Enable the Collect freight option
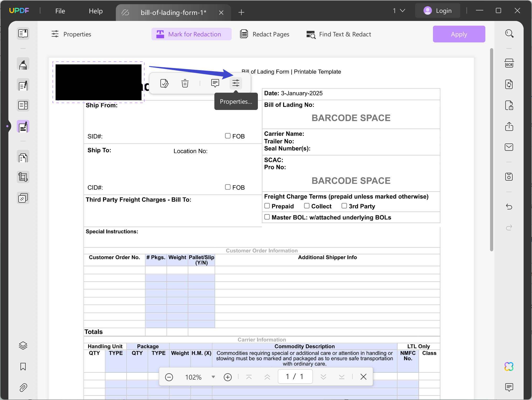The image size is (532, 400). (x=307, y=206)
